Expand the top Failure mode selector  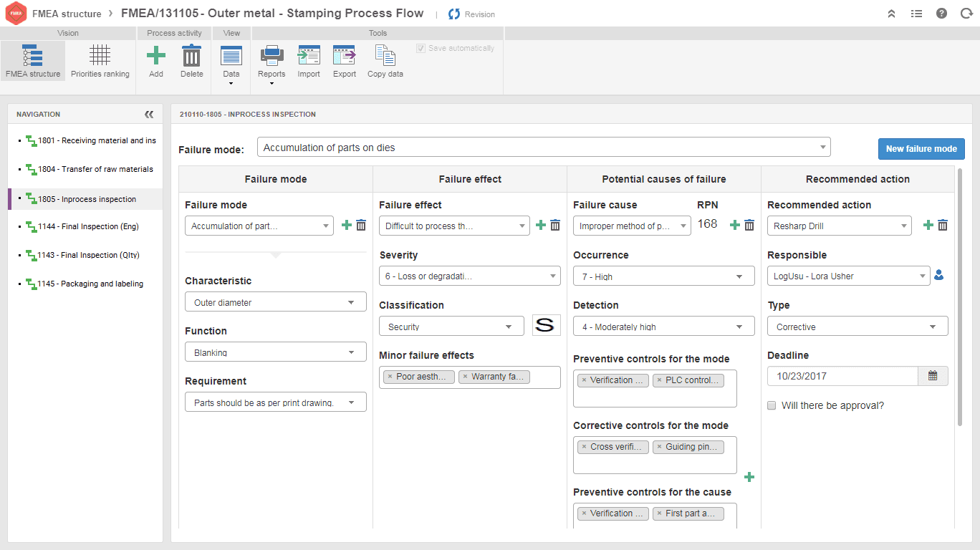(x=544, y=147)
